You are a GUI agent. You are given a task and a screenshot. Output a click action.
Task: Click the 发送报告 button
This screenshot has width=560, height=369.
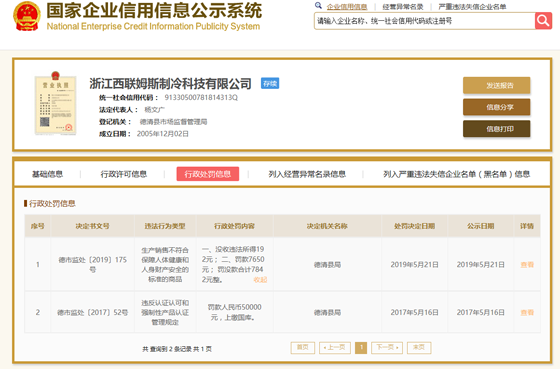pos(496,85)
